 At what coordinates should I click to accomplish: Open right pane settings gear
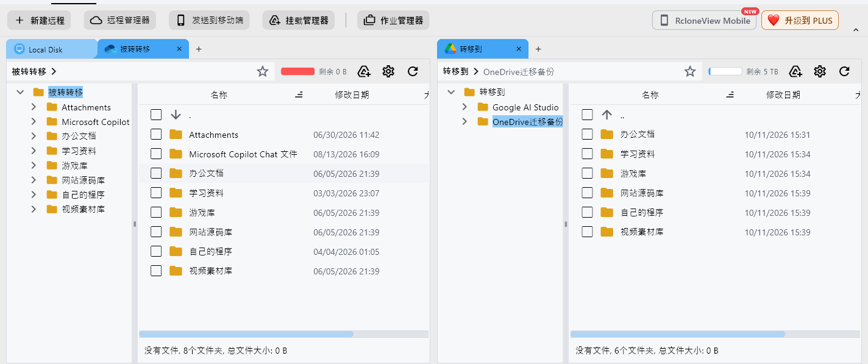click(820, 71)
